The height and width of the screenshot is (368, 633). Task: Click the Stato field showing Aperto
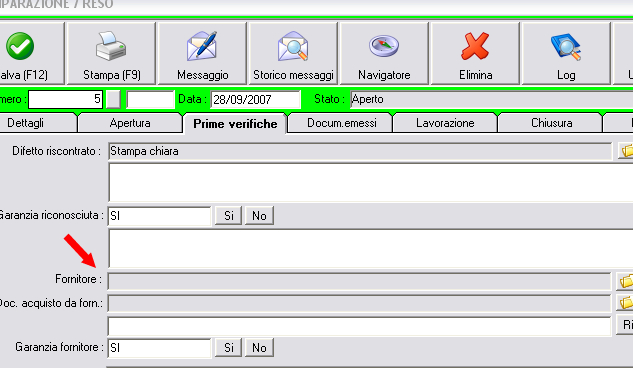491,99
